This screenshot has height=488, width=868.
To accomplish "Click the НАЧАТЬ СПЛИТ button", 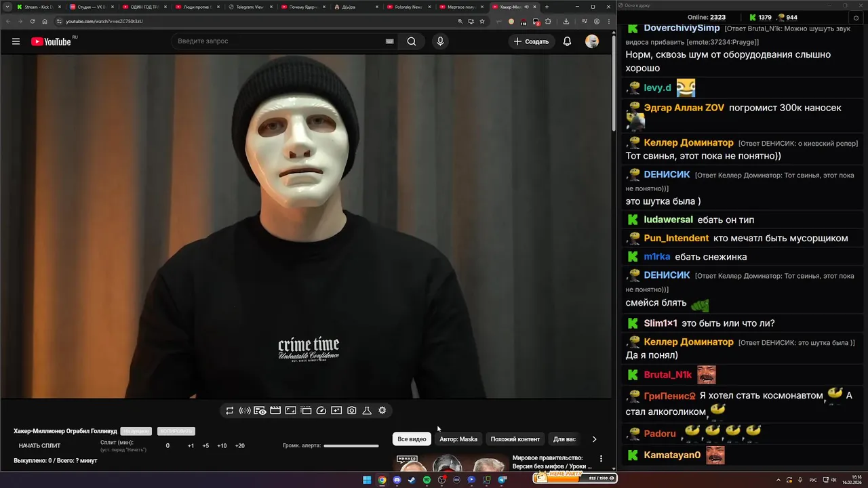I will click(x=39, y=446).
